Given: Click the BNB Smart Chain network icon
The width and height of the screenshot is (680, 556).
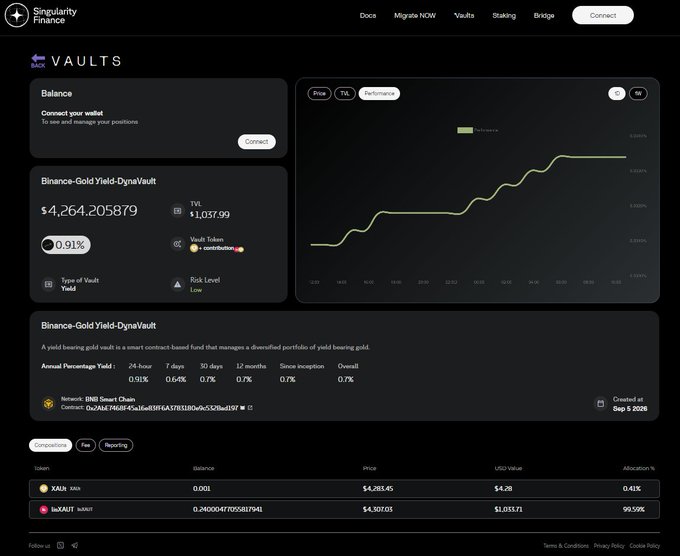Looking at the screenshot, I should (48, 403).
